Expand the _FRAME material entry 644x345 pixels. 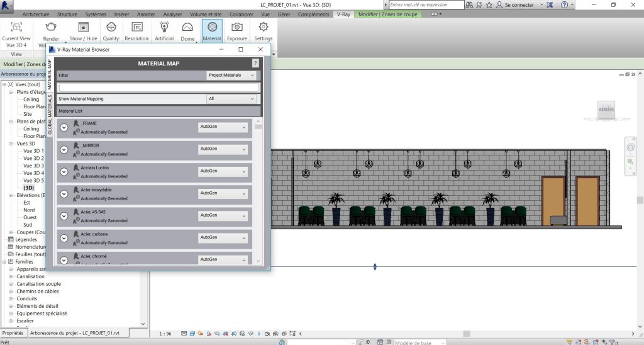coord(64,128)
